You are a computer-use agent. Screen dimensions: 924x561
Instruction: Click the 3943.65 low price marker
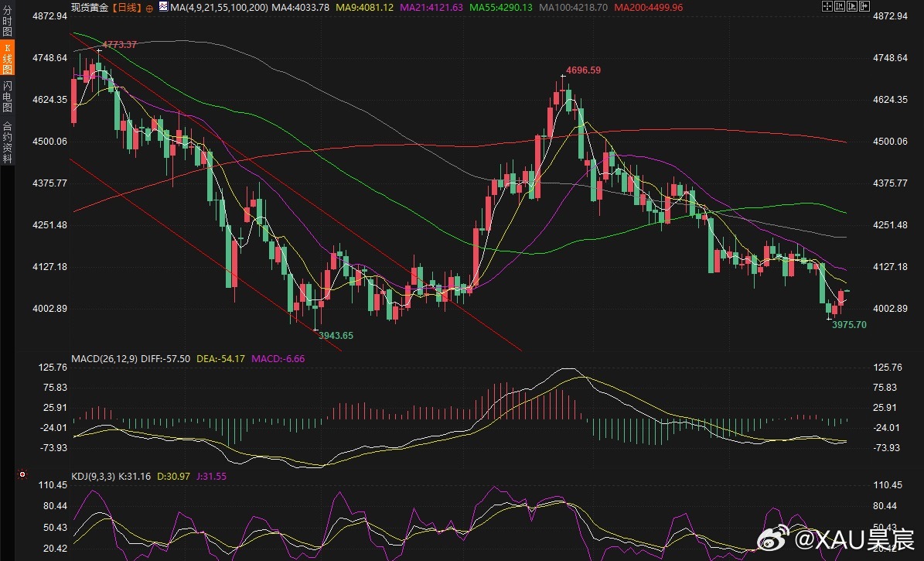point(336,335)
